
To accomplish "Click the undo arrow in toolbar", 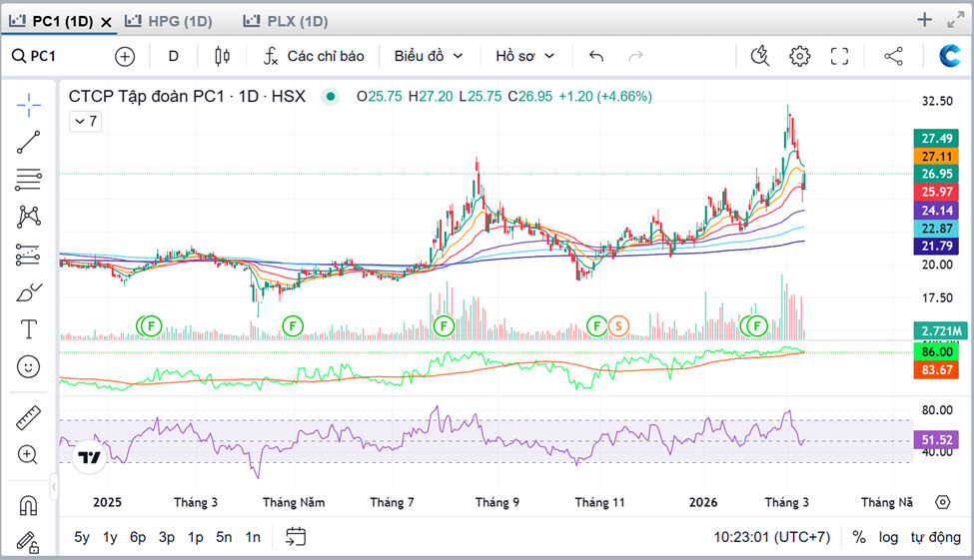I will (596, 56).
